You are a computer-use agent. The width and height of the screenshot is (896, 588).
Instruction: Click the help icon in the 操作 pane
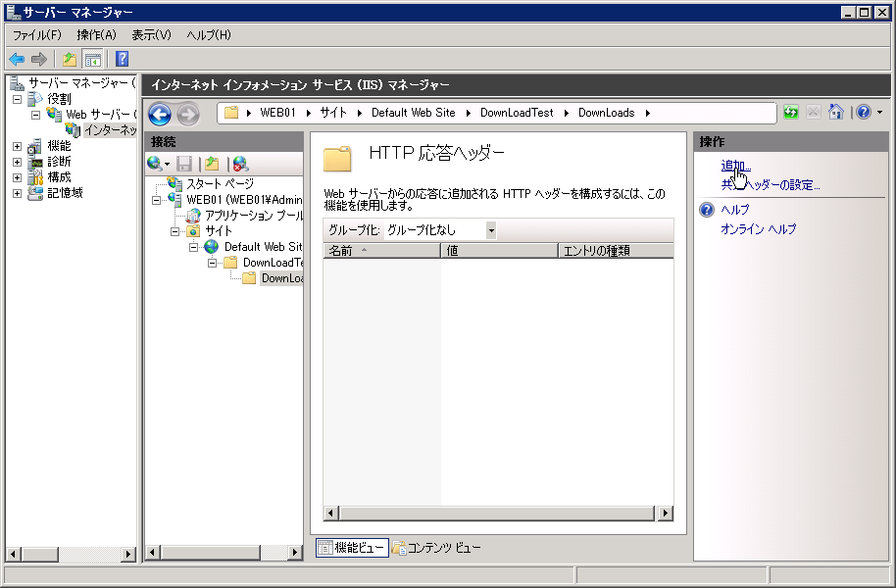coord(707,210)
